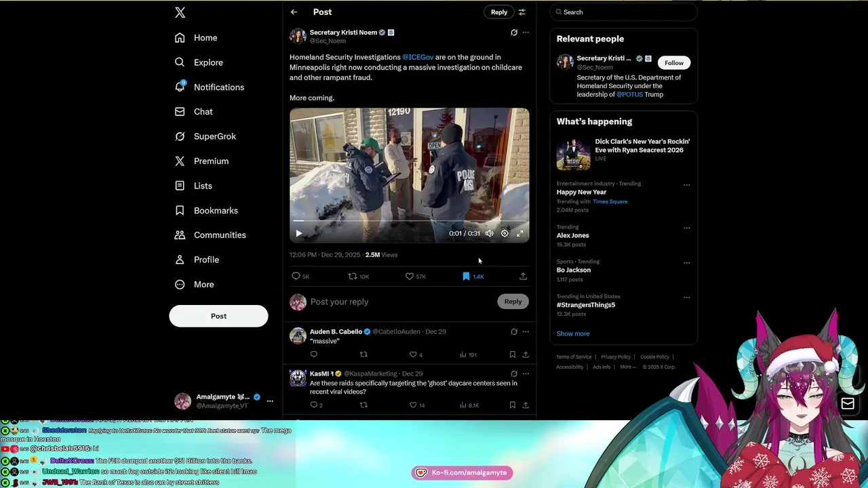Viewport: 868px width, 488px height.
Task: Open more options on Auden Cabello reply
Action: [x=526, y=332]
